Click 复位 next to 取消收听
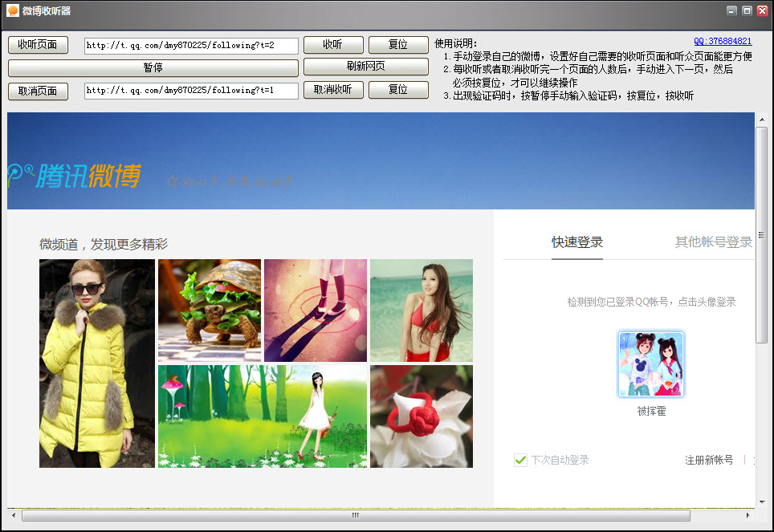This screenshot has width=774, height=532. click(x=398, y=90)
